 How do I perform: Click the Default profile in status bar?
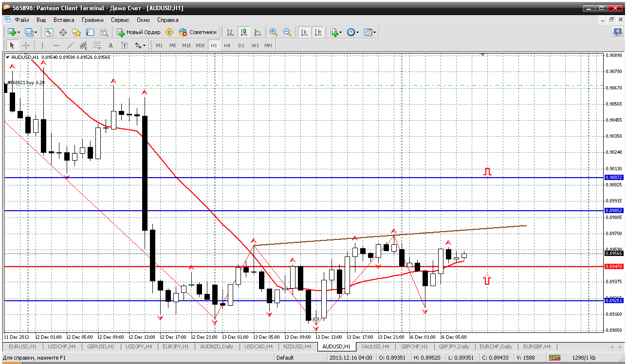click(285, 358)
